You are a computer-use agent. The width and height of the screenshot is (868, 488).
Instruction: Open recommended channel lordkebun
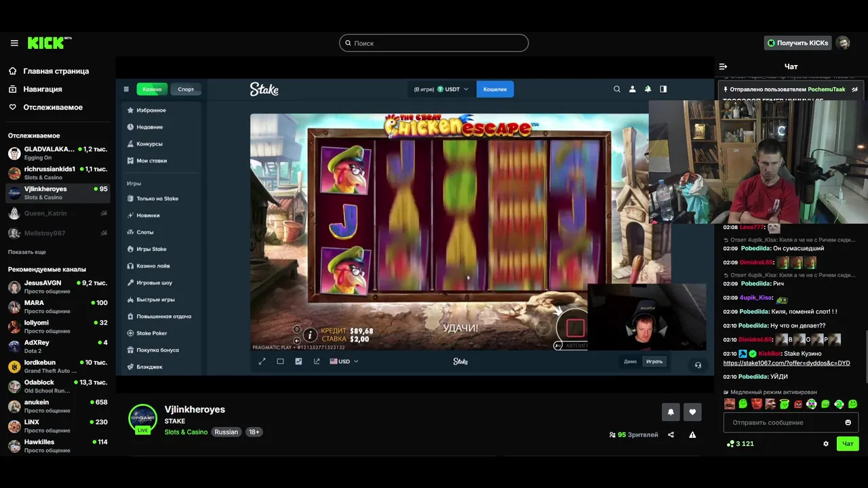[x=58, y=366]
